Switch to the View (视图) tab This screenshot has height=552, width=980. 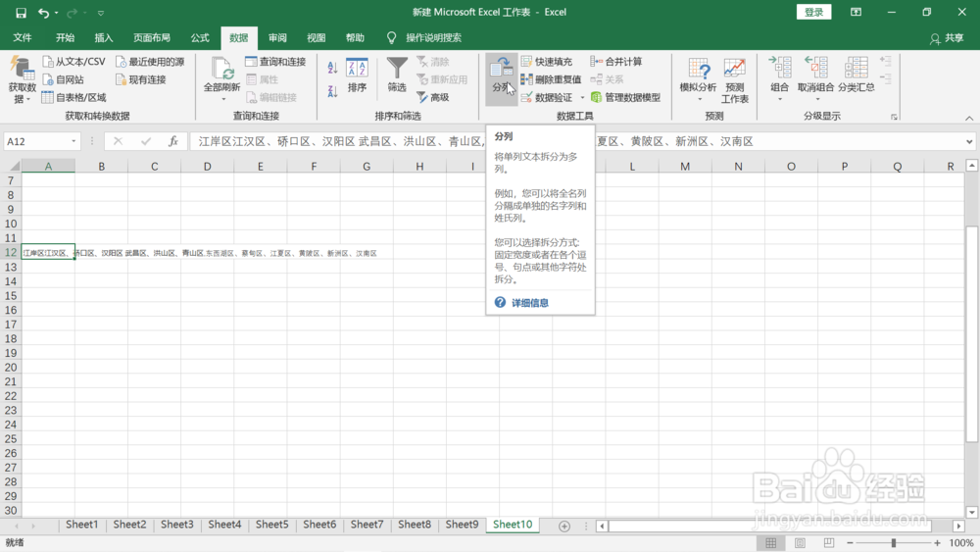pyautogui.click(x=317, y=37)
